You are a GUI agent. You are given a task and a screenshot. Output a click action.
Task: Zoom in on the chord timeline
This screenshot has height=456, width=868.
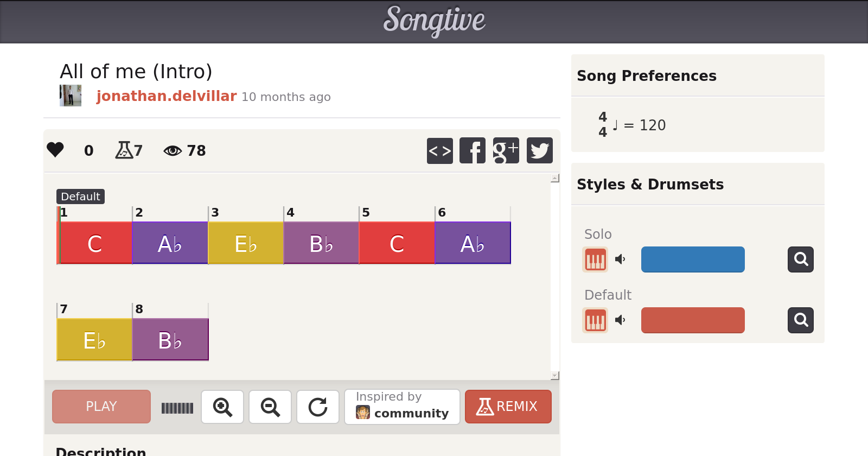tap(222, 407)
